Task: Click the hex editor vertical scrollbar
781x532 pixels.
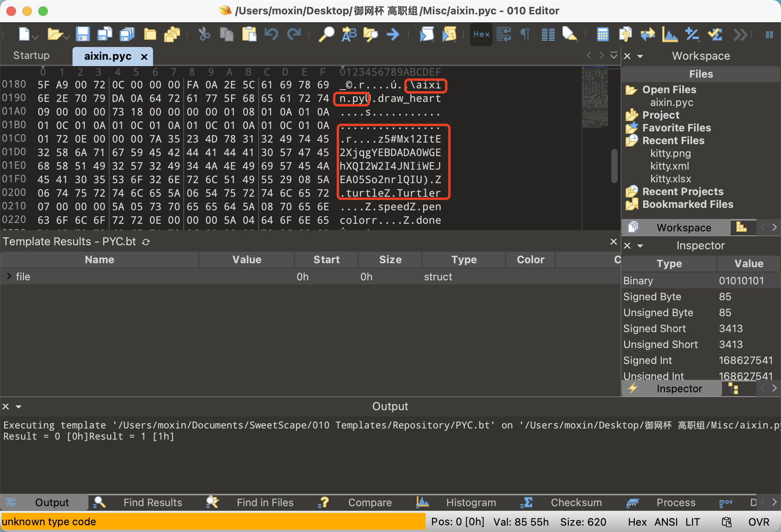Action: coord(614,166)
